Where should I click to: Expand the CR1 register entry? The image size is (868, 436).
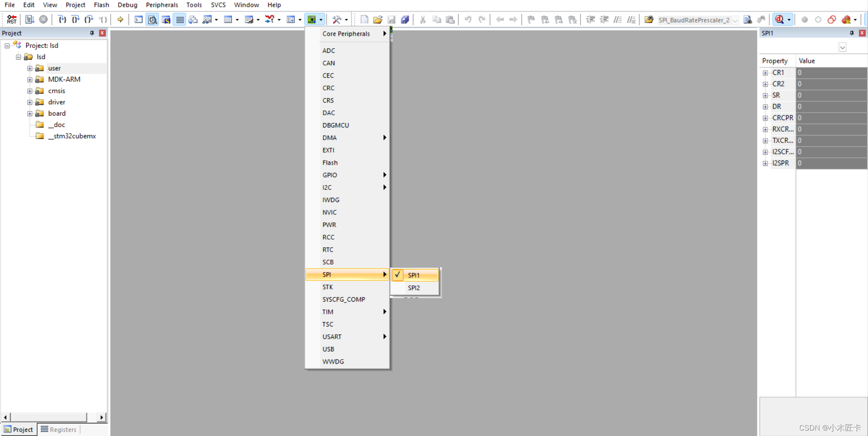[765, 73]
